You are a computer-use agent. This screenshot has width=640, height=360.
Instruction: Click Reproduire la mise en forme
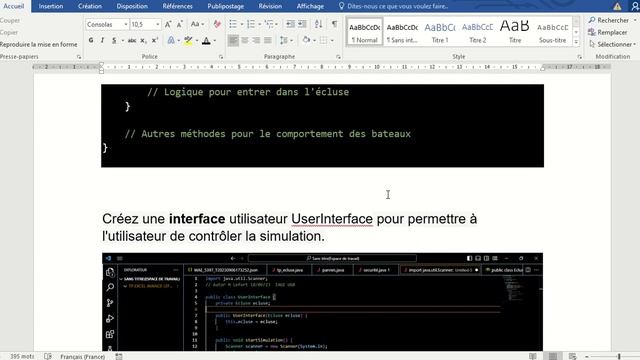38,44
